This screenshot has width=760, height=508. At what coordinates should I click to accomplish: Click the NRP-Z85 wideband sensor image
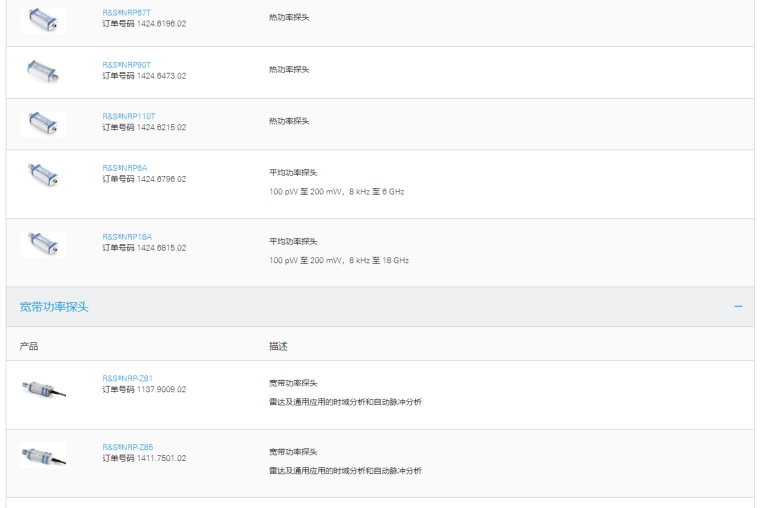pos(42,454)
